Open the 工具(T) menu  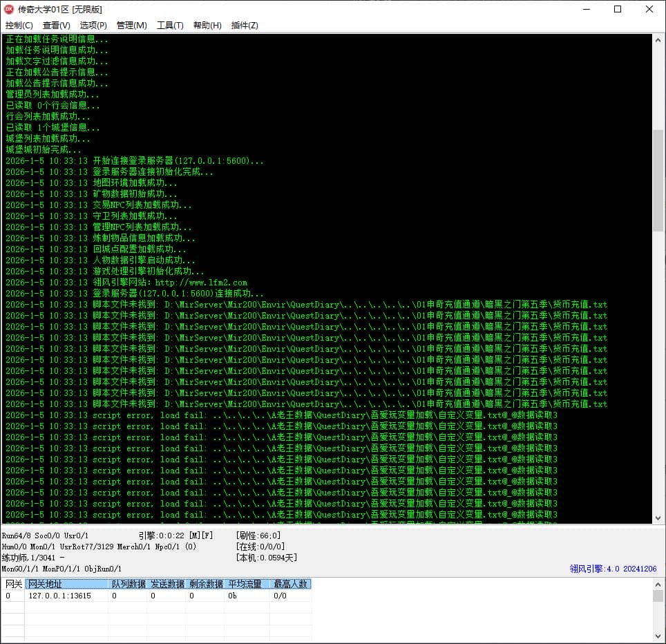tap(170, 26)
